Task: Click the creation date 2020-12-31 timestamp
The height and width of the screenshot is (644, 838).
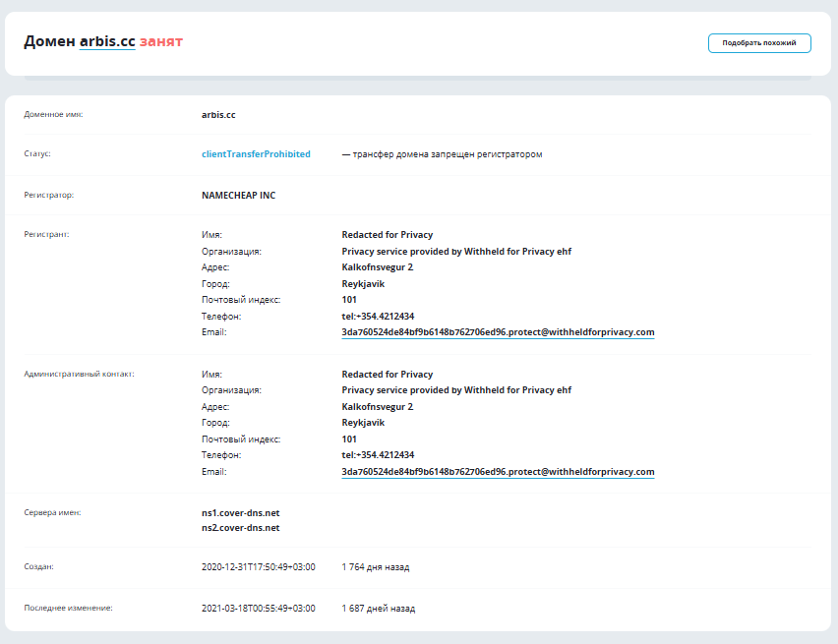Action: pos(258,567)
